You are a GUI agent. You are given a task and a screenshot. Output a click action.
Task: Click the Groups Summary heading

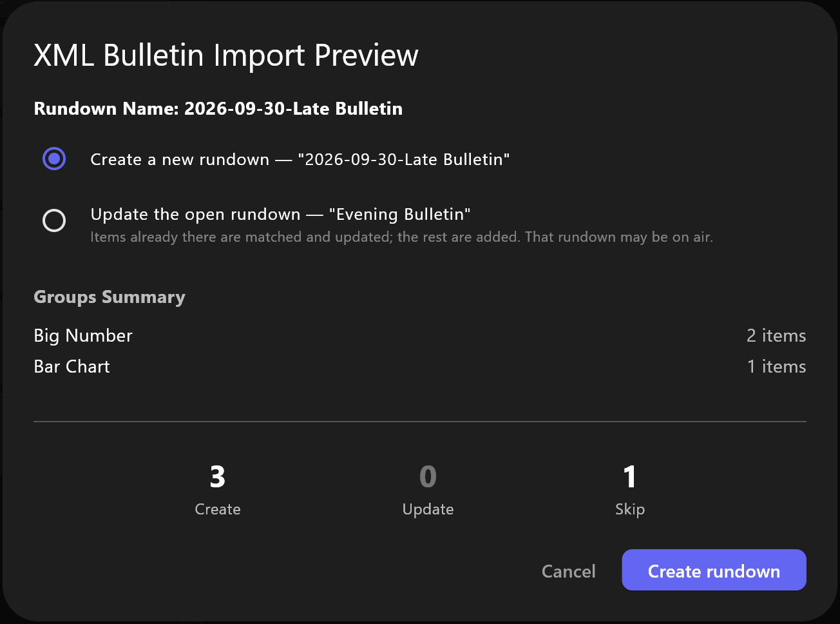tap(110, 297)
